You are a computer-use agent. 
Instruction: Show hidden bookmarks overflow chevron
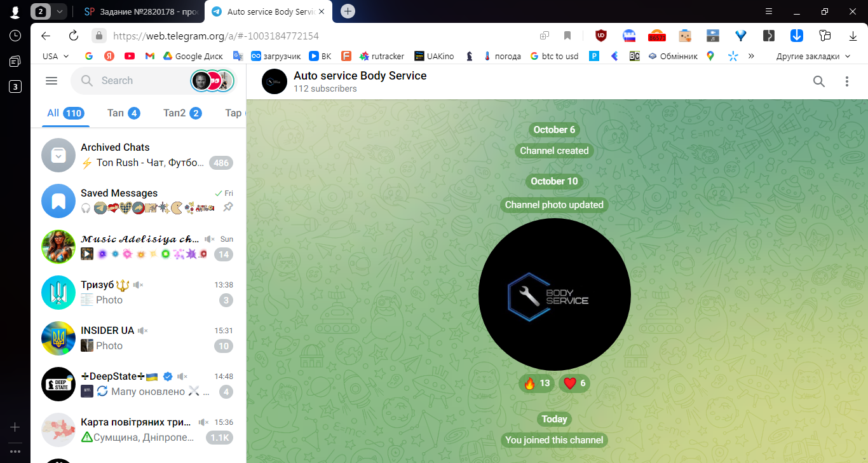coord(751,56)
